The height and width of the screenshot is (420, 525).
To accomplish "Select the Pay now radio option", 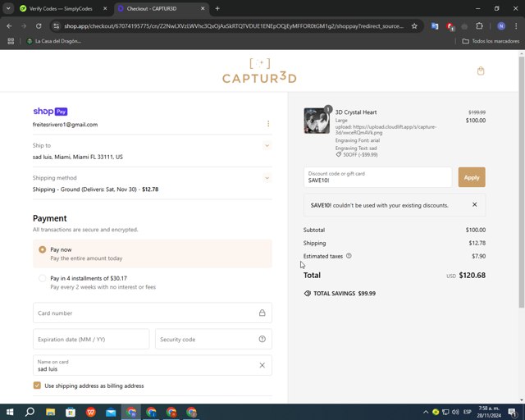I will coord(42,250).
